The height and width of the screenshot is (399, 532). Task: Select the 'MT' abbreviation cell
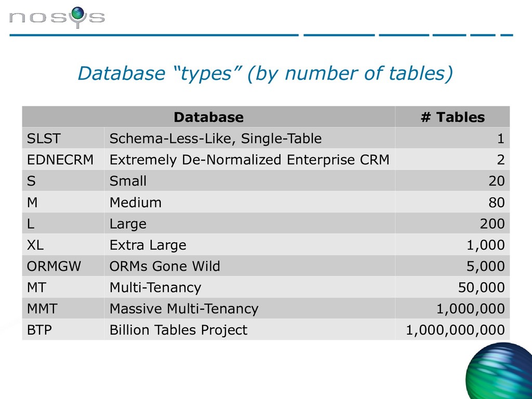pyautogui.click(x=63, y=287)
